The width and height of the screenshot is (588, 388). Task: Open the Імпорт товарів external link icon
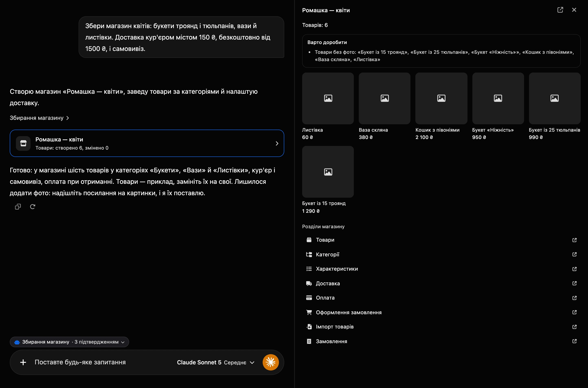(574, 327)
